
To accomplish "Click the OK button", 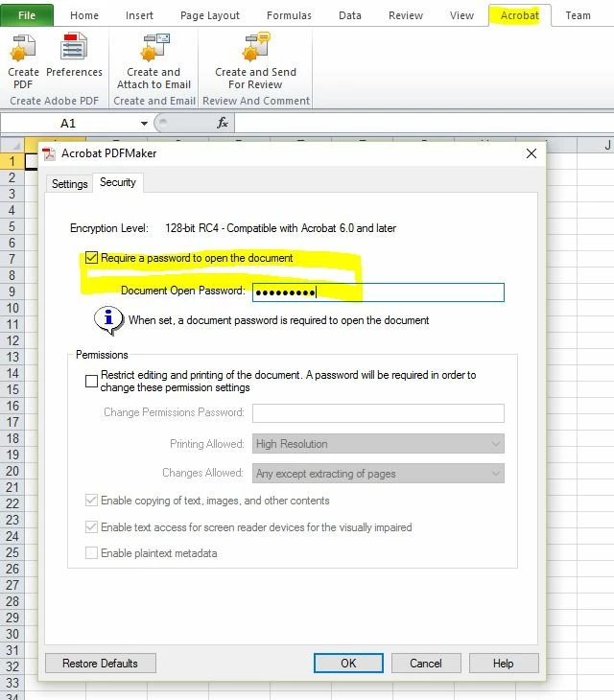I will pos(348,663).
